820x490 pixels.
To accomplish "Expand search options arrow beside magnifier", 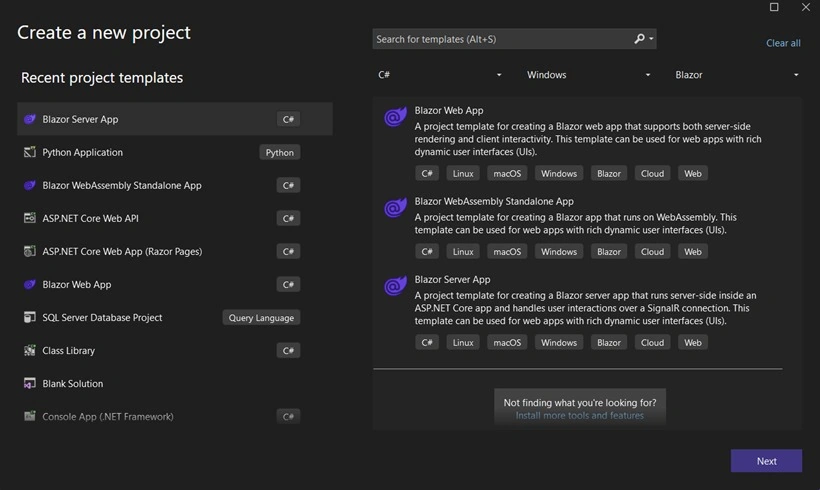I will pos(651,39).
